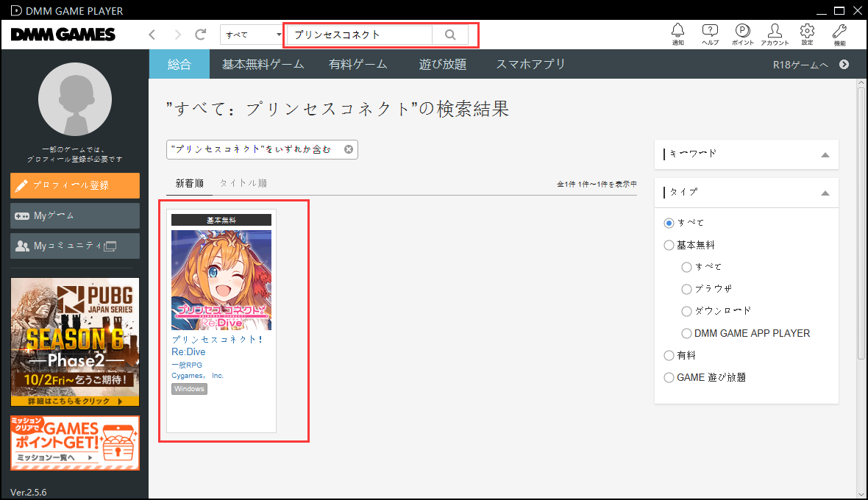
Task: Open the プリンセスコネクト！Re:Dive title link
Action: click(x=217, y=345)
